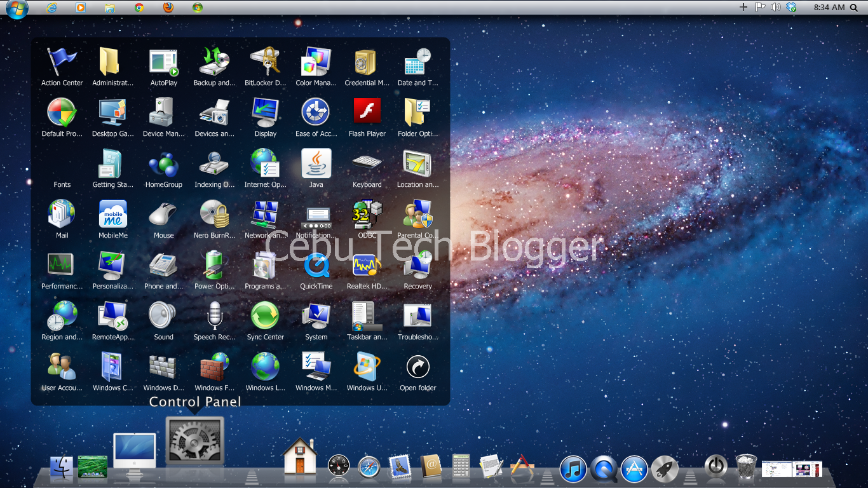Screen dimensions: 868x488
Task: Launch Safari compass icon in the dock
Action: pyautogui.click(x=369, y=468)
